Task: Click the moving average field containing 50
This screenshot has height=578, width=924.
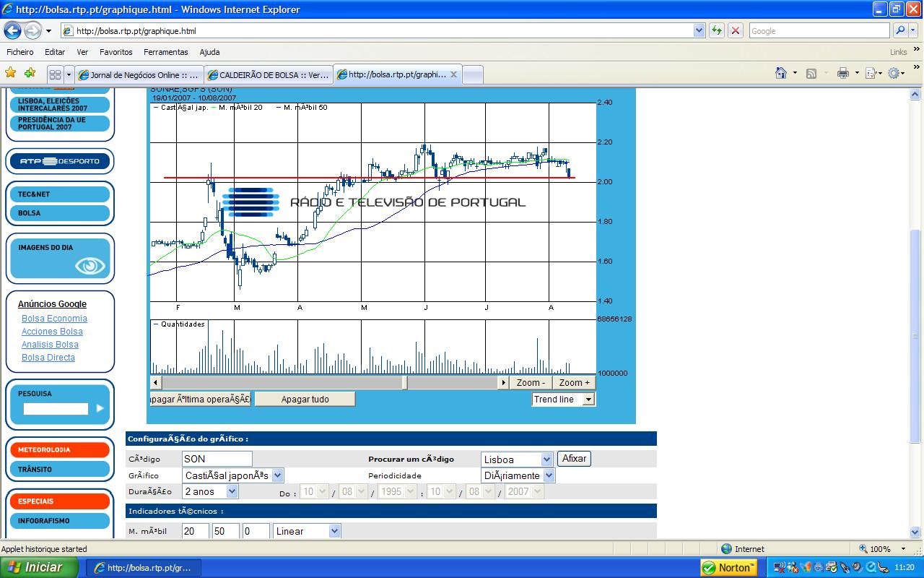Action: (225, 531)
